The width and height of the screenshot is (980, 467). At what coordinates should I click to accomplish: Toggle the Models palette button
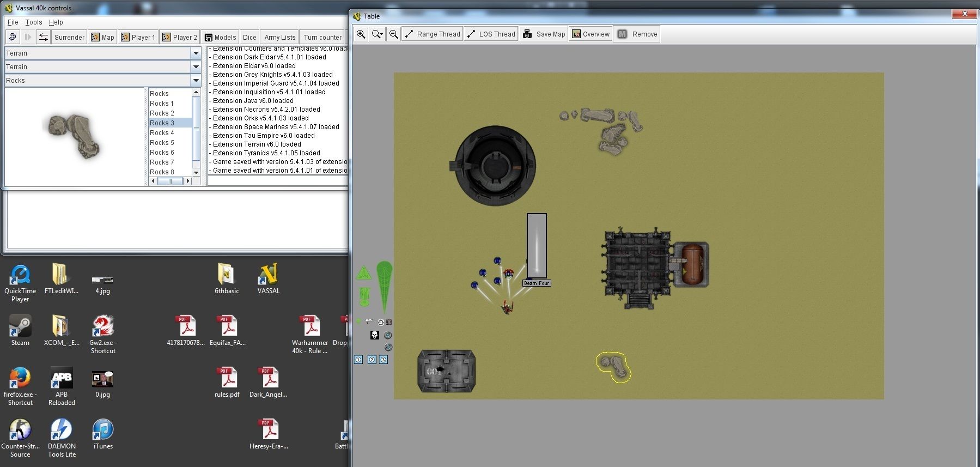point(220,37)
